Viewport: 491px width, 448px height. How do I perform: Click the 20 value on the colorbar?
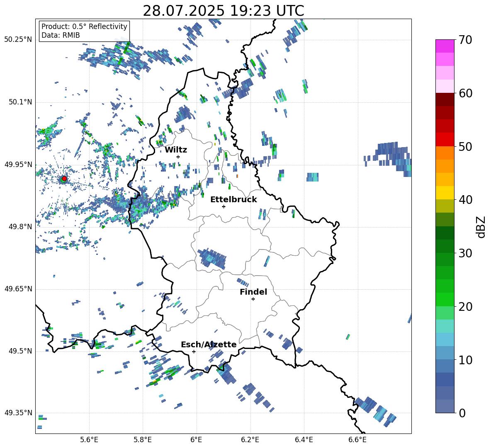pos(465,307)
